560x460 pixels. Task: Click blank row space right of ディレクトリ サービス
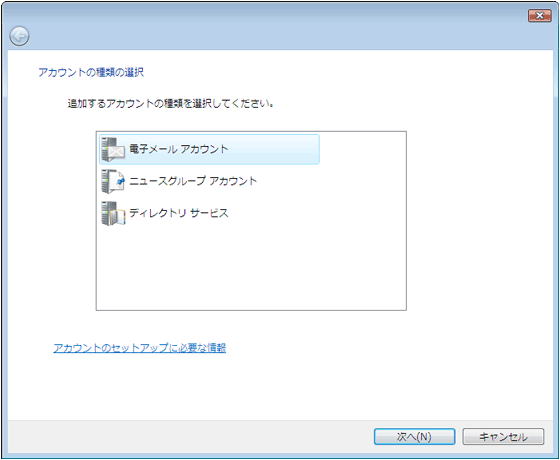click(316, 214)
